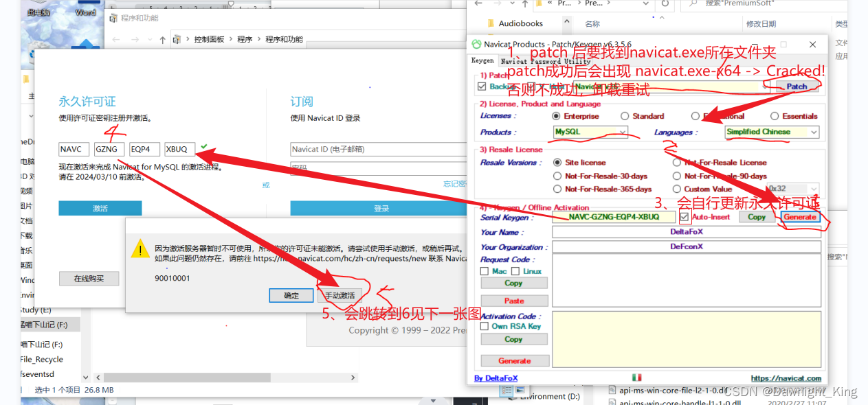Click the Patch button in keygen

point(797,86)
